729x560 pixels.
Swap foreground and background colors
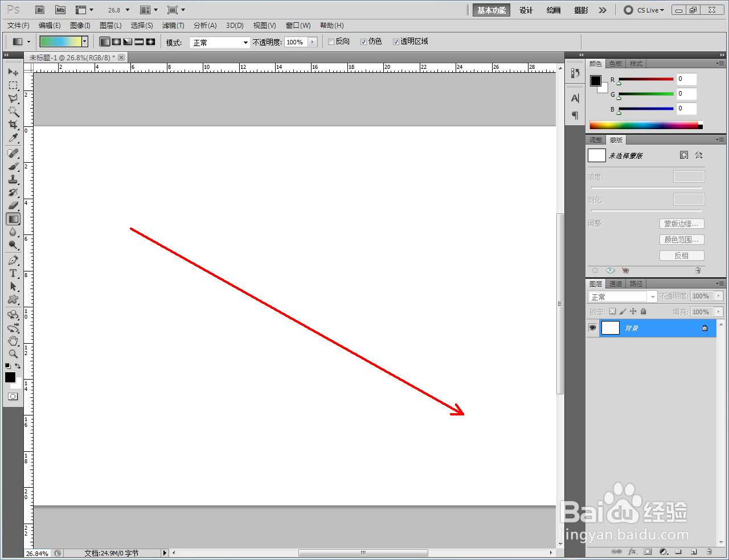(18, 366)
